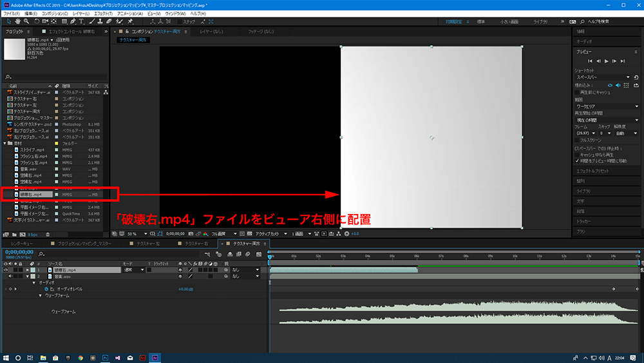The height and width of the screenshot is (363, 644).
Task: Select the 標準 workspace
Action: pos(480,21)
